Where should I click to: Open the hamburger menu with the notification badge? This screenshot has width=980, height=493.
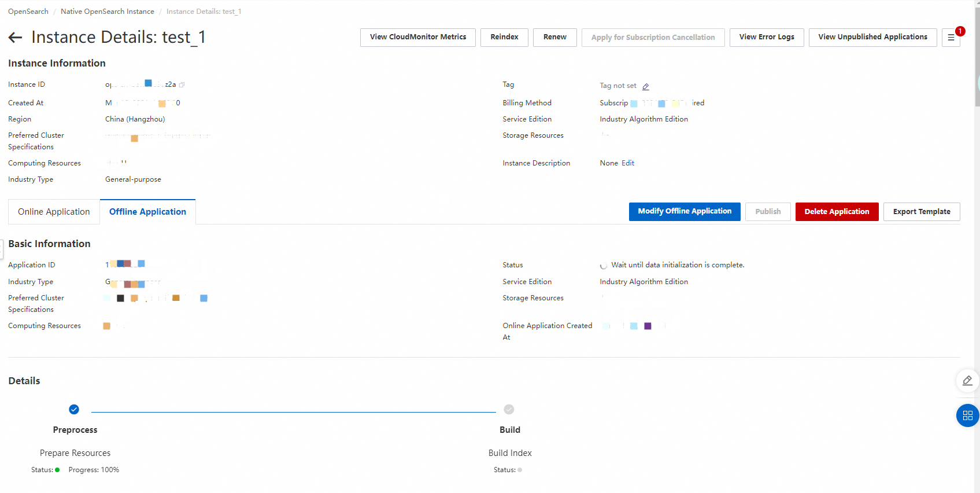tap(951, 38)
